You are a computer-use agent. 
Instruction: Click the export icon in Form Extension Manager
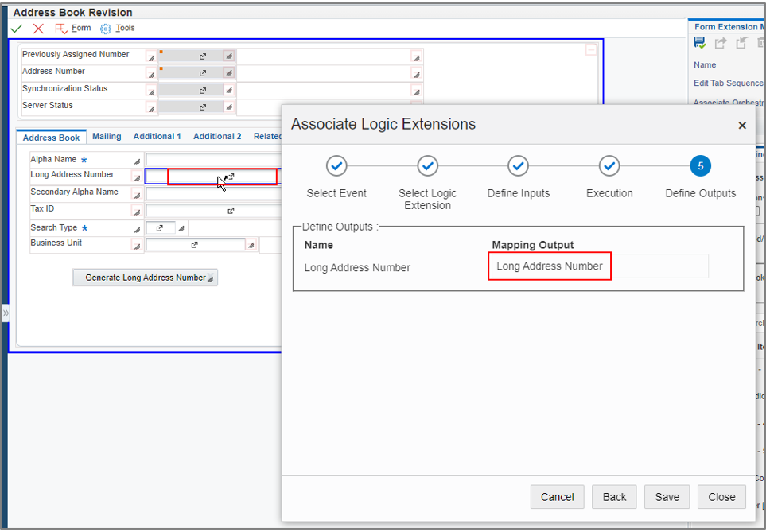coord(719,42)
